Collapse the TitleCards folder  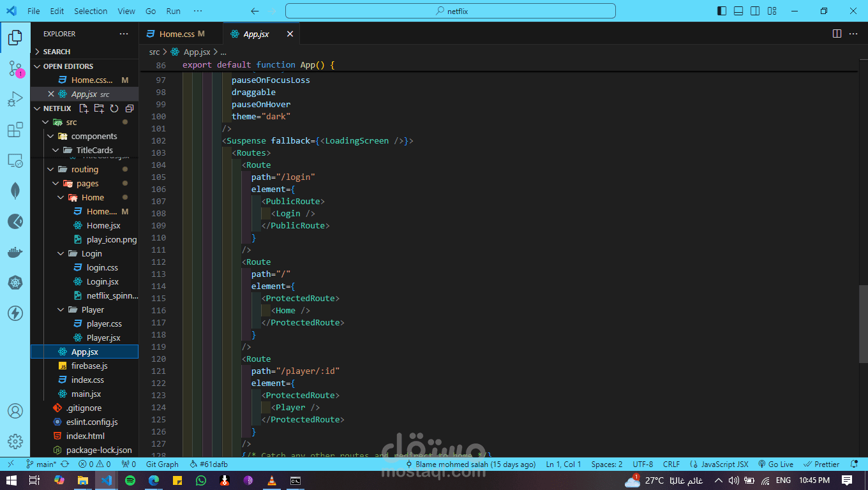coord(94,150)
